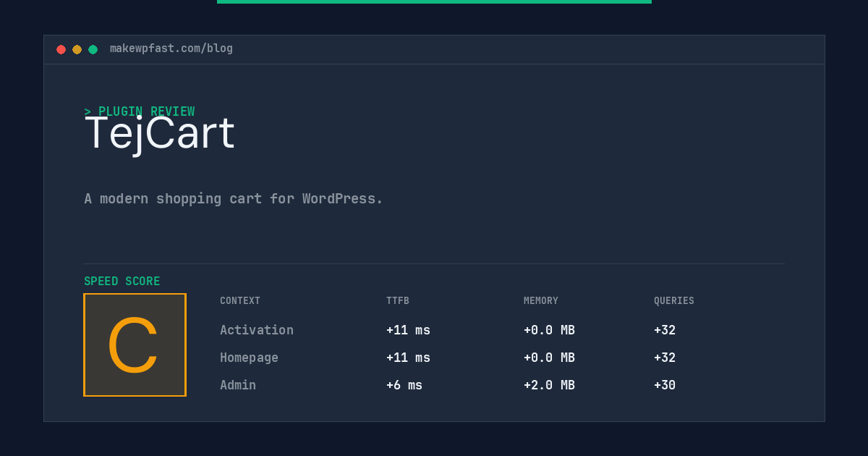Click the Homepage queries value +32
The height and width of the screenshot is (456, 868).
coord(665,358)
